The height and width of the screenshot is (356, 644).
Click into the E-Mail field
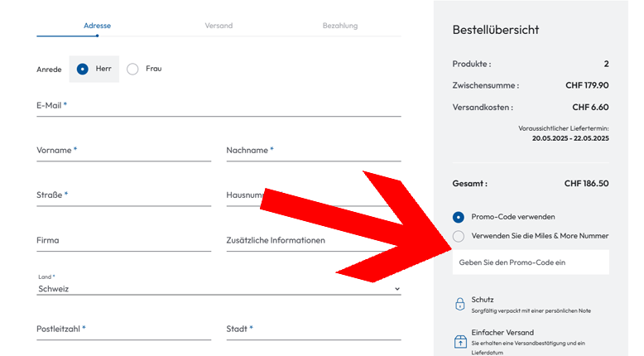tap(219, 107)
